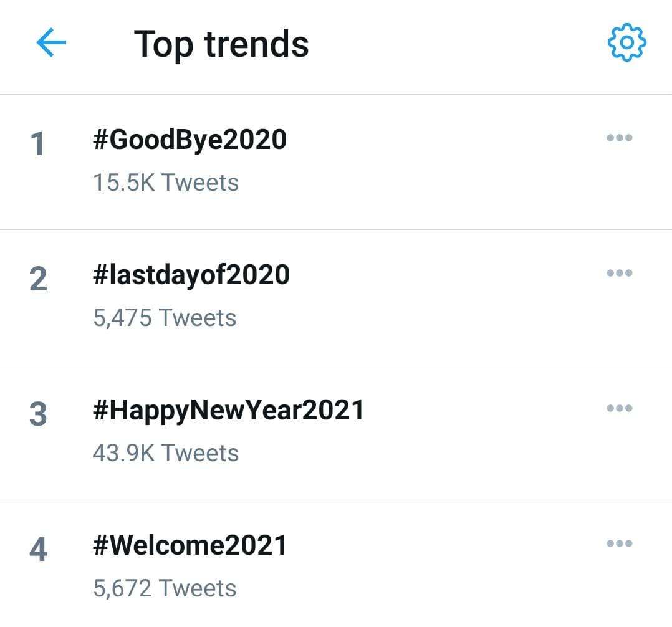Tap the Top trends title

(x=221, y=44)
